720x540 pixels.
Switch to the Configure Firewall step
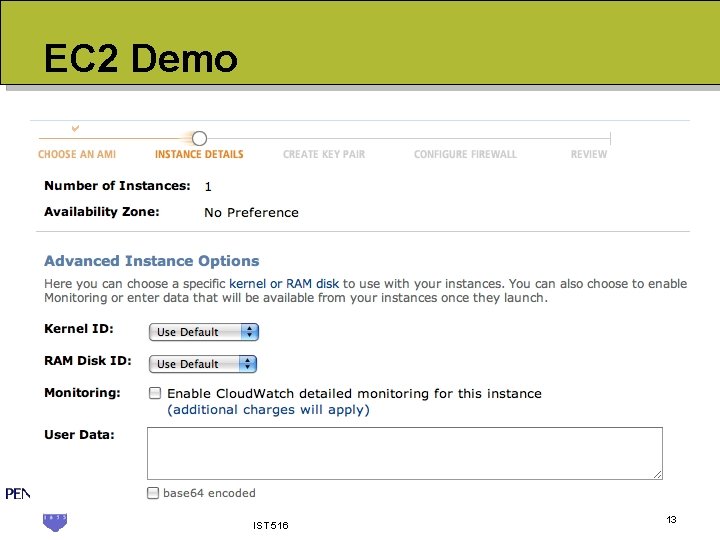[465, 154]
